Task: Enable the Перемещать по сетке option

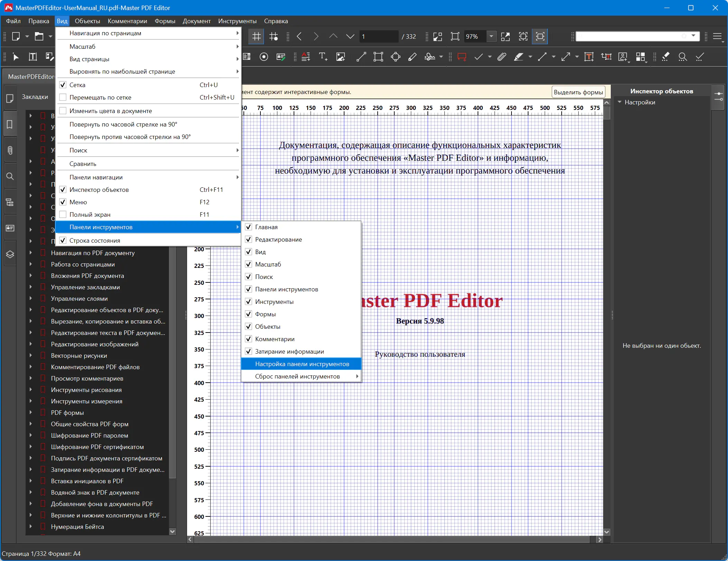Action: pos(63,97)
